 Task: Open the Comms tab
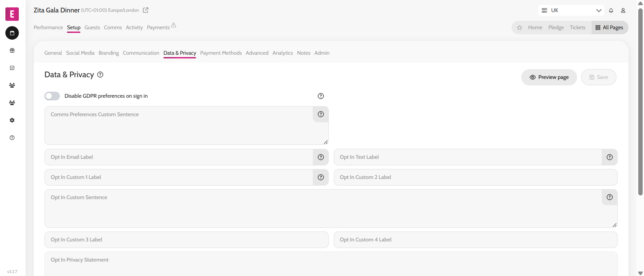click(x=113, y=28)
